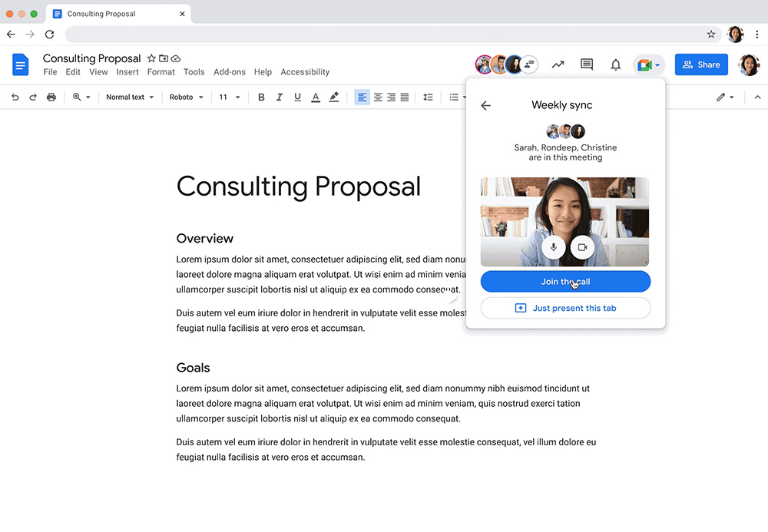The width and height of the screenshot is (768, 532).
Task: Open the File menu
Action: (50, 72)
